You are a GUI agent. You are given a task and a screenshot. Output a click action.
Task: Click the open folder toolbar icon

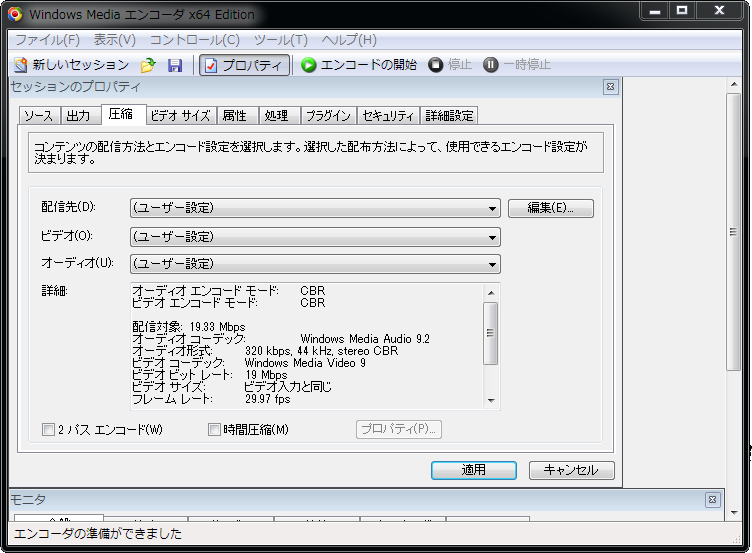(148, 65)
